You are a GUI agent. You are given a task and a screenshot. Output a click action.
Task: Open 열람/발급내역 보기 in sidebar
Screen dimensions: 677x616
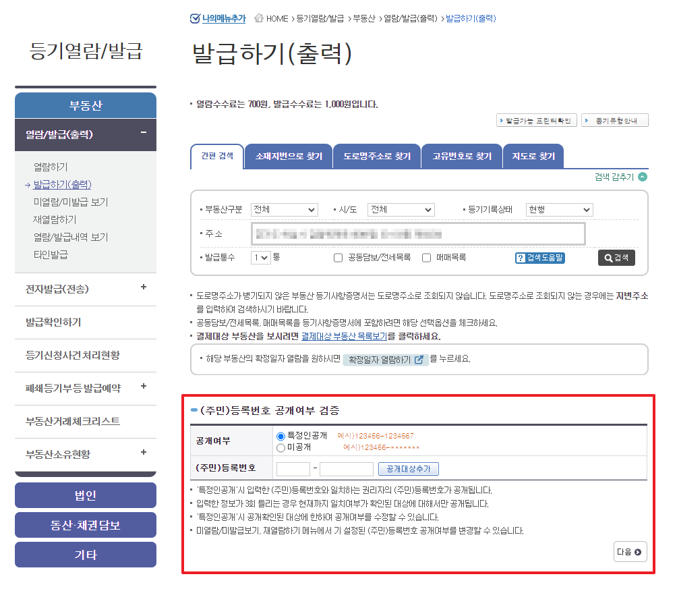tap(71, 237)
